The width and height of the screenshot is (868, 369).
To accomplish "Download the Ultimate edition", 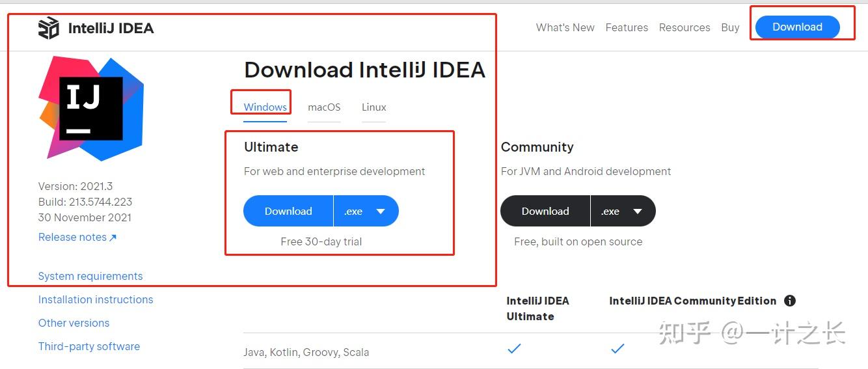I will pos(288,211).
